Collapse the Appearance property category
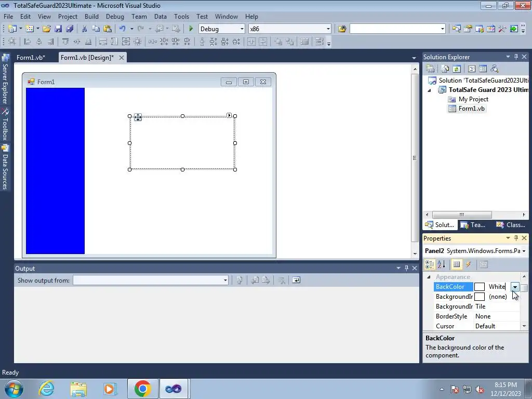 tap(429, 277)
